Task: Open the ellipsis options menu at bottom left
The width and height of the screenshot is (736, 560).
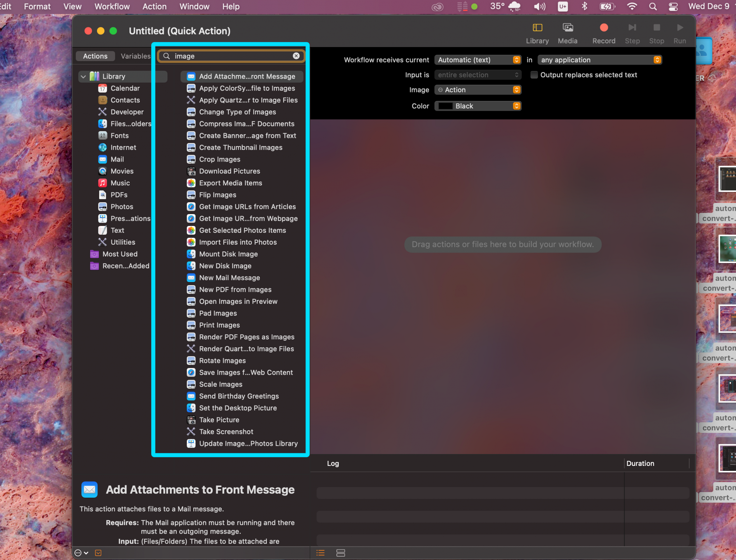Action: coord(81,553)
